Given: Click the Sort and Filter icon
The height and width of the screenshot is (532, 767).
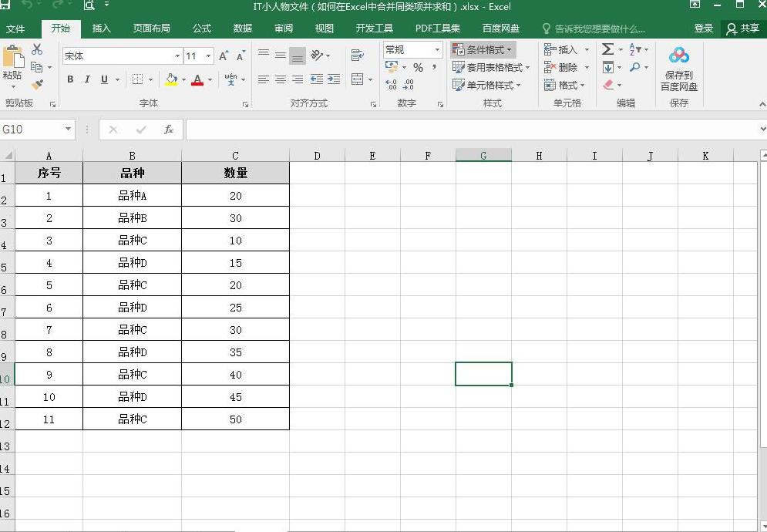Looking at the screenshot, I should click(x=635, y=49).
